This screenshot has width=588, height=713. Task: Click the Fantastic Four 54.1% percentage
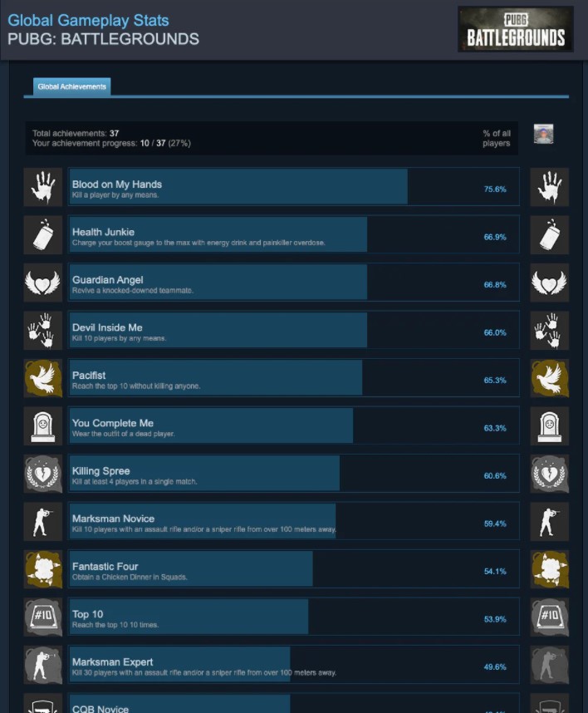coord(495,572)
